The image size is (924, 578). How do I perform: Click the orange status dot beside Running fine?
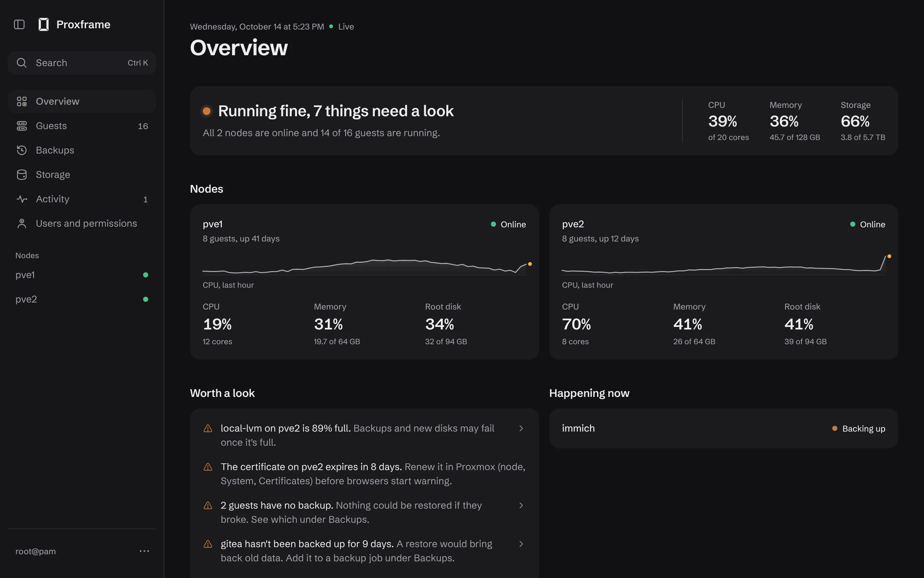(207, 111)
